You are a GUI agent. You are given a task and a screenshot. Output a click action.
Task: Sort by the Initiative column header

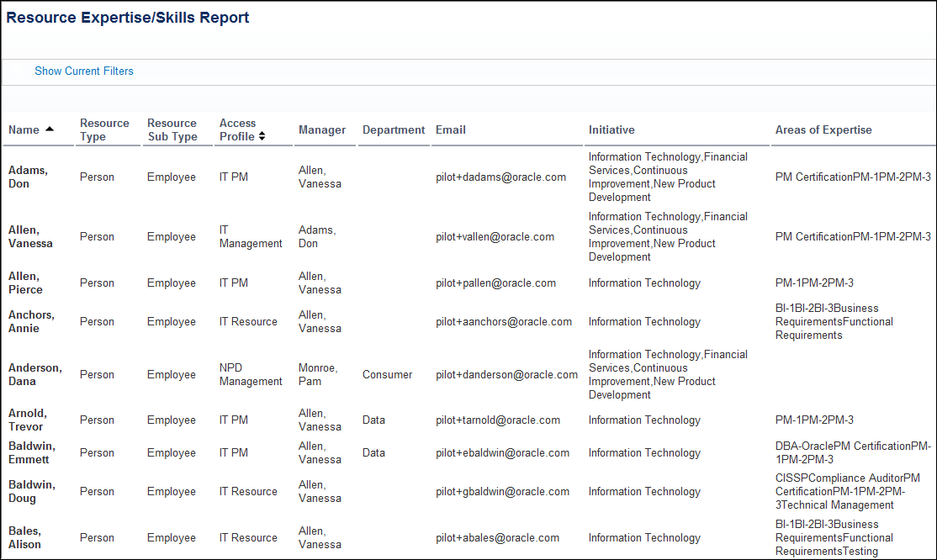point(611,129)
